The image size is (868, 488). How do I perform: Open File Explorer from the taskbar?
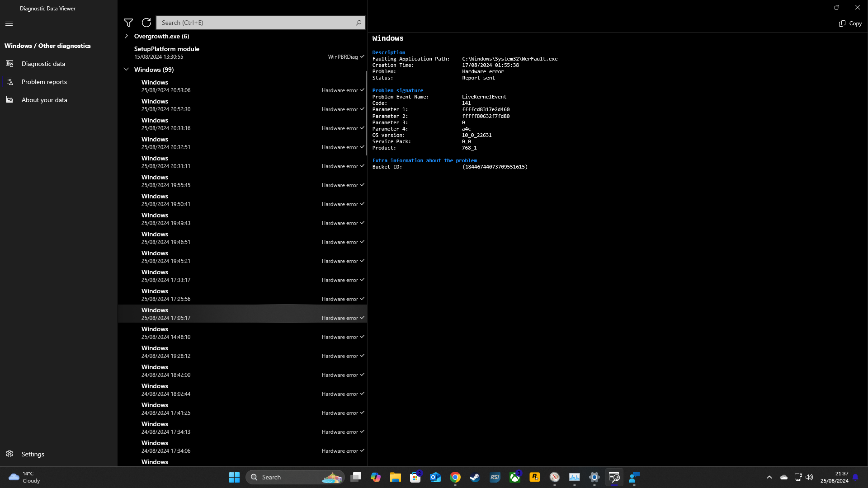pyautogui.click(x=396, y=477)
